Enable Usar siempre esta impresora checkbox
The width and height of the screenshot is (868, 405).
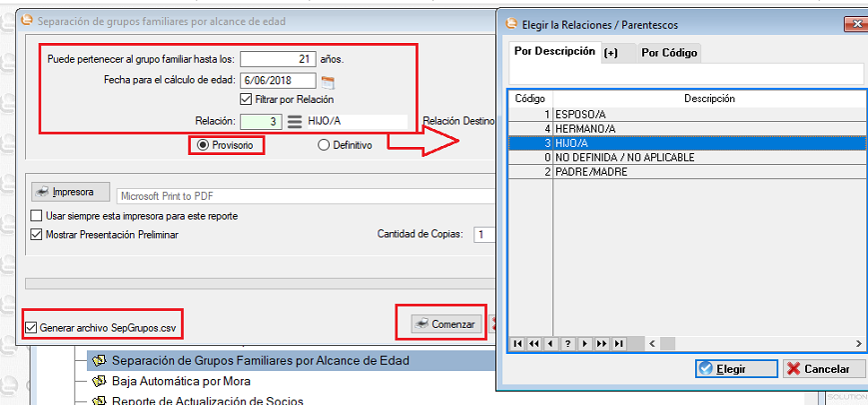(37, 216)
